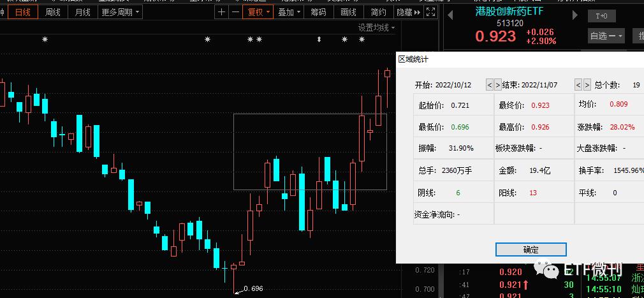Click the start date 2022/10/12

pos(453,85)
